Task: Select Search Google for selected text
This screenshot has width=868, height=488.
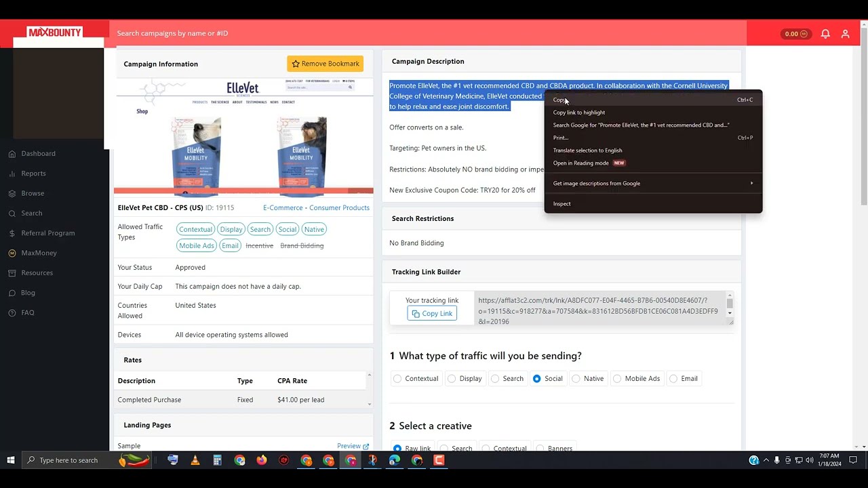Action: (653, 125)
